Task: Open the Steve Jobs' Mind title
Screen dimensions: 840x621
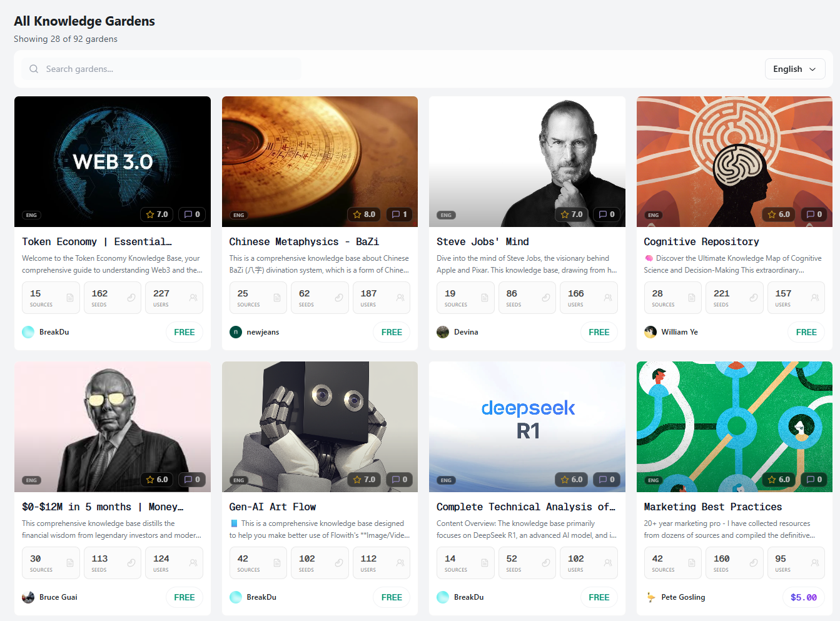Action: 483,241
